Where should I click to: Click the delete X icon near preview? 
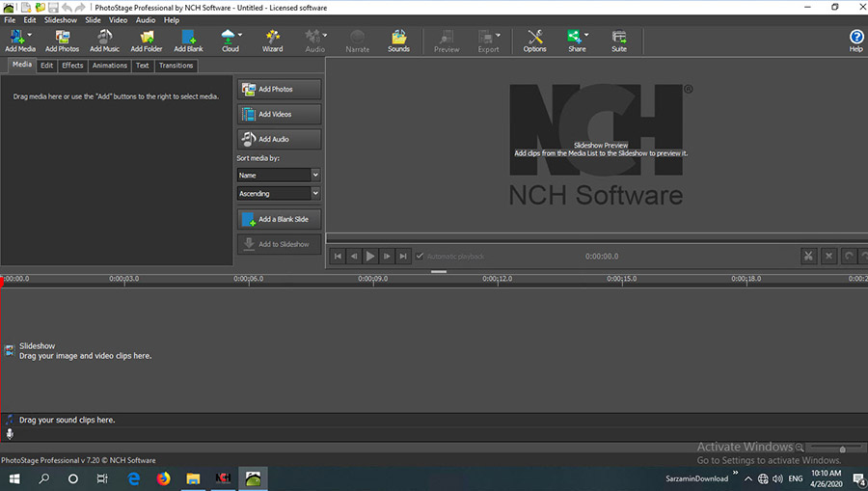click(x=828, y=256)
